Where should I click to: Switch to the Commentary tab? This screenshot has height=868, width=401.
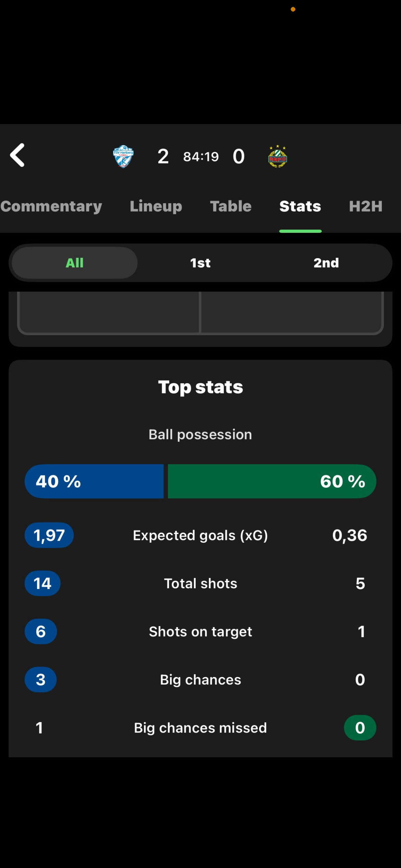[x=51, y=206]
